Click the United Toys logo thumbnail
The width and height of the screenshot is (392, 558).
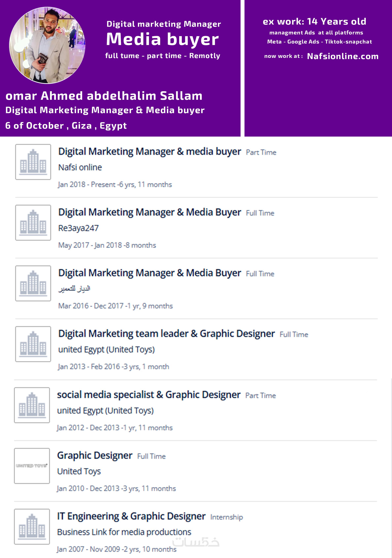32,466
